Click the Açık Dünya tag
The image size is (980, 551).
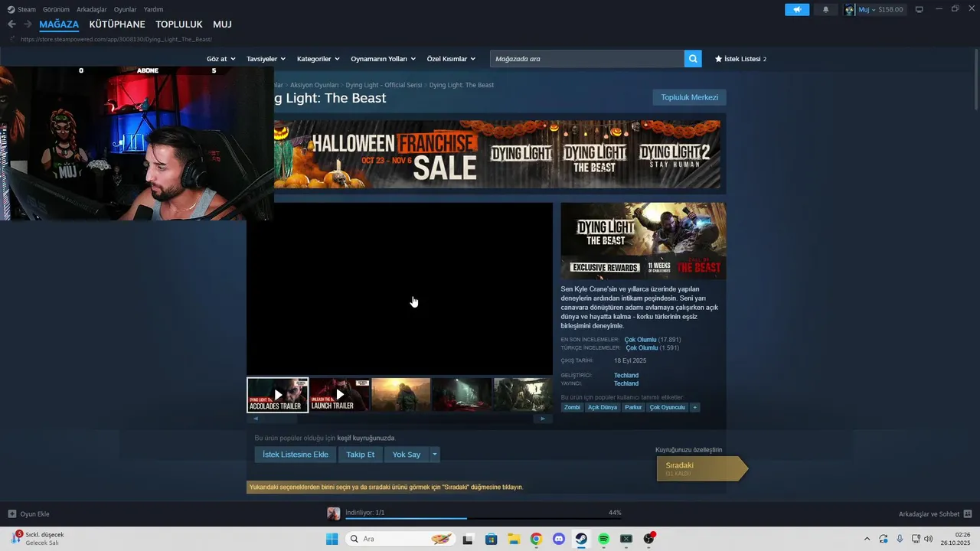coord(603,407)
